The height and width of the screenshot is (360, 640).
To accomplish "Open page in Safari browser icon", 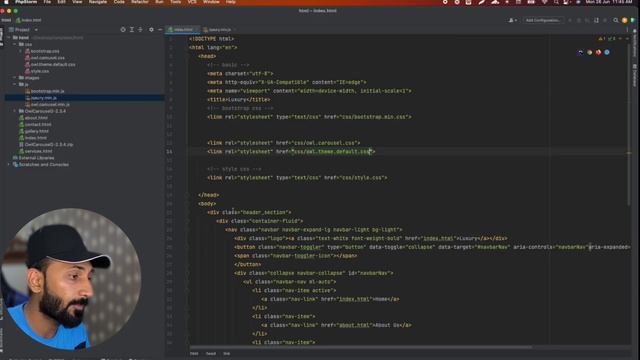I will click(607, 52).
